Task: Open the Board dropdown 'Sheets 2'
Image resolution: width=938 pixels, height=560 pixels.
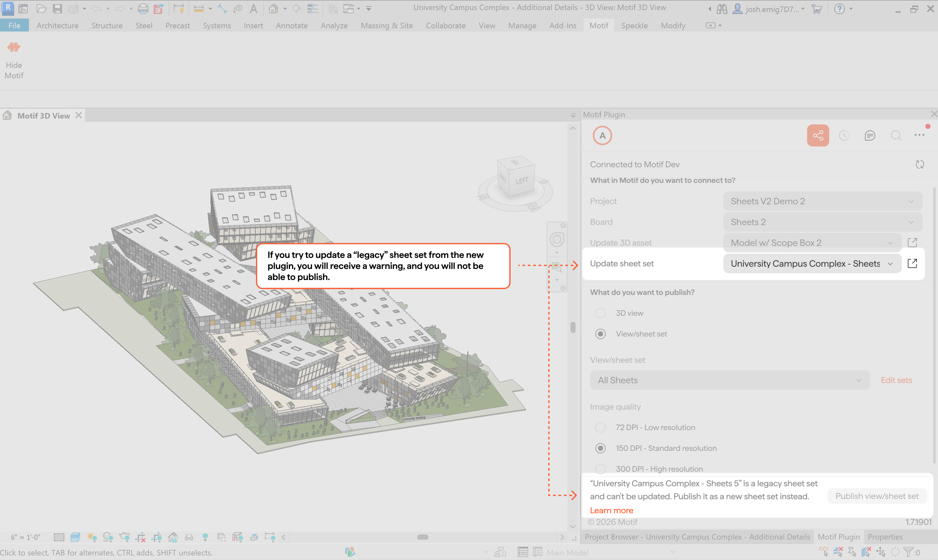Action: click(x=822, y=222)
